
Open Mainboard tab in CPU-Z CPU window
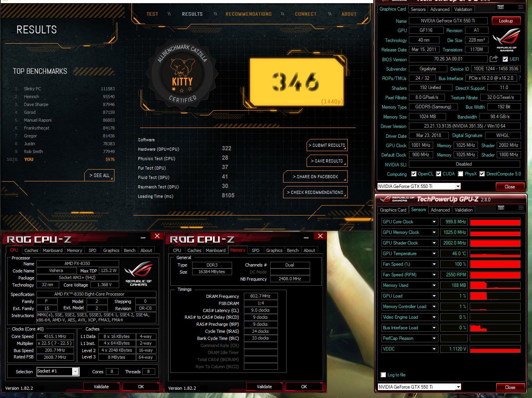tap(53, 250)
